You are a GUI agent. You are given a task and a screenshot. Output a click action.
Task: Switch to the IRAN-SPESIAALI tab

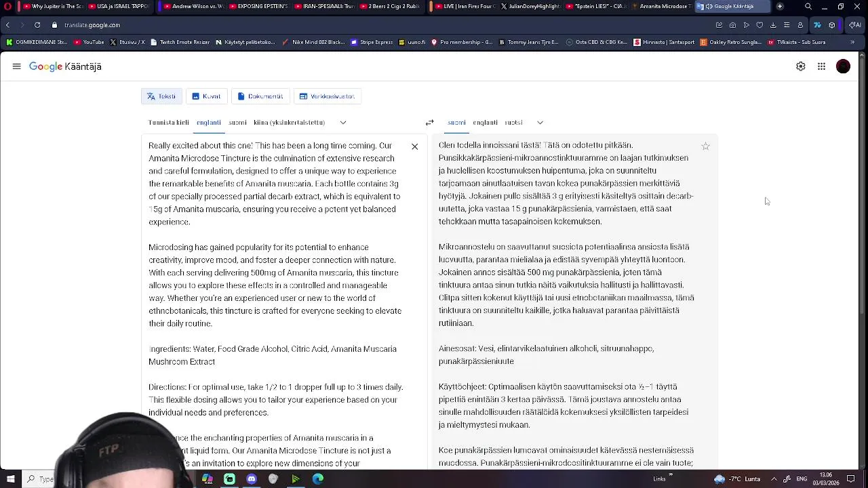point(323,6)
